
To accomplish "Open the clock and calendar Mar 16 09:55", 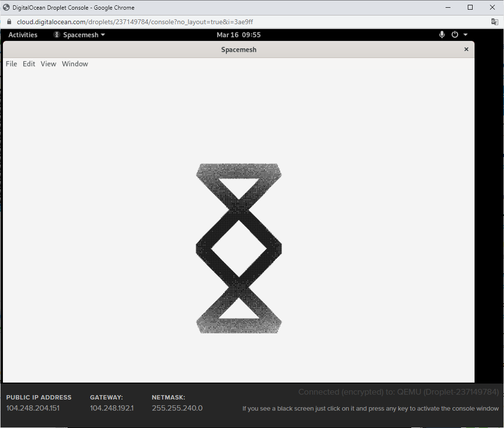I will pyautogui.click(x=238, y=35).
